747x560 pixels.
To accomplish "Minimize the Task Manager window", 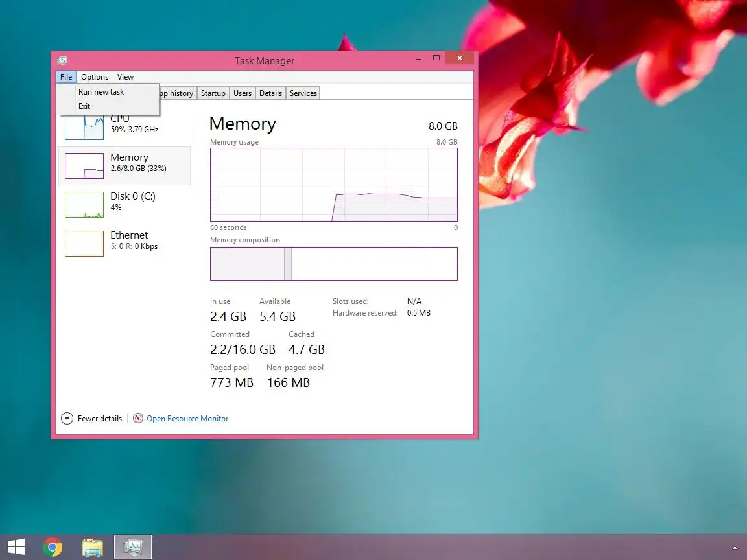I will (419, 58).
